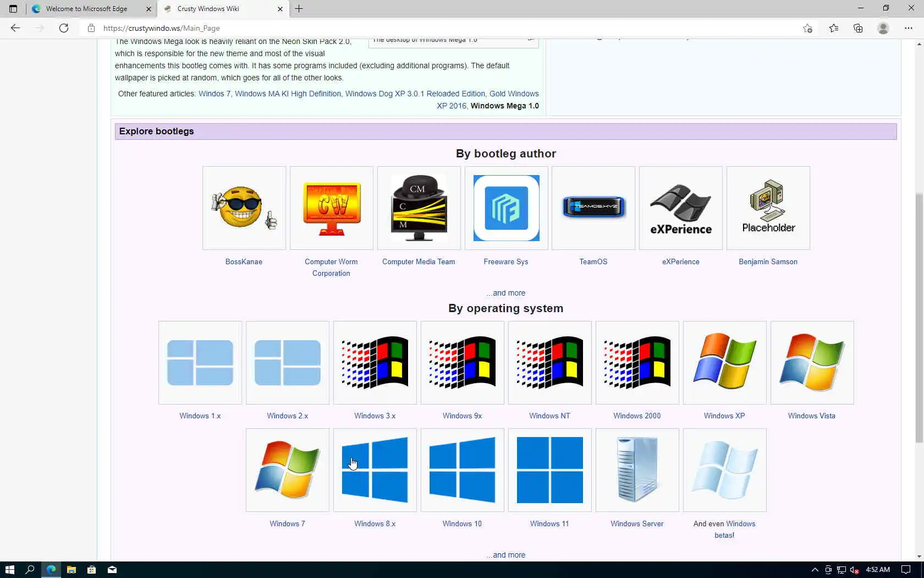This screenshot has width=924, height=578.
Task: Open taskbar Search
Action: click(x=30, y=570)
